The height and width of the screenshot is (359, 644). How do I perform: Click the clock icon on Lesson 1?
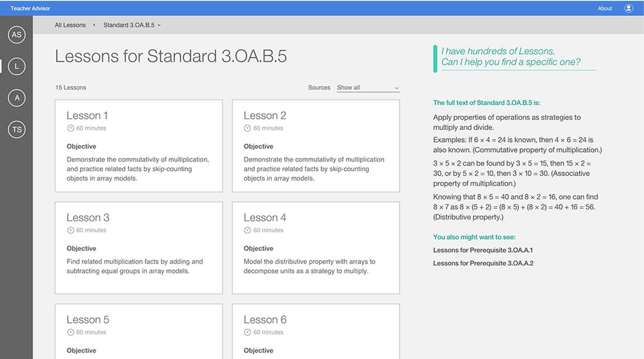coord(70,128)
